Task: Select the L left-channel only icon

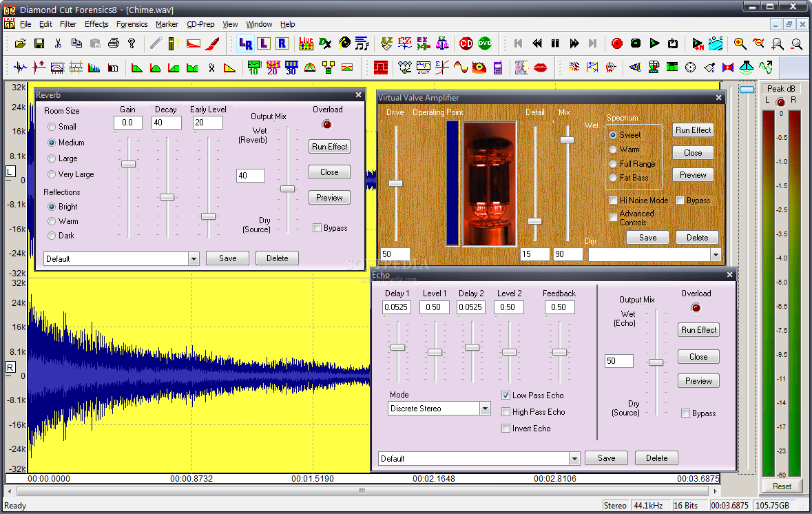Action: [264, 43]
